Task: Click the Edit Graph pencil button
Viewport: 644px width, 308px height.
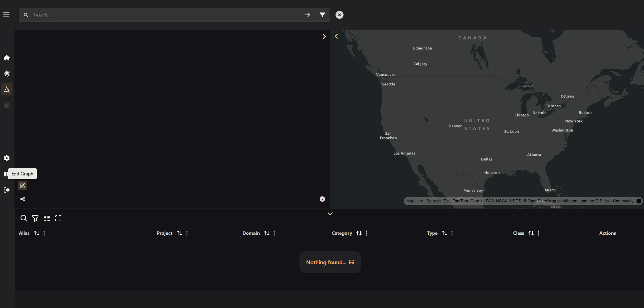Action: (x=23, y=186)
